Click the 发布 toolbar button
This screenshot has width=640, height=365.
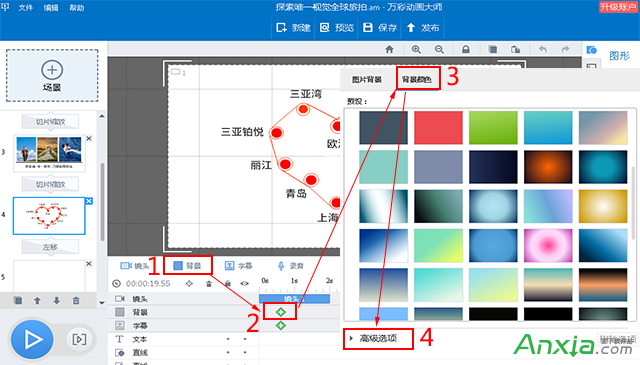423,27
